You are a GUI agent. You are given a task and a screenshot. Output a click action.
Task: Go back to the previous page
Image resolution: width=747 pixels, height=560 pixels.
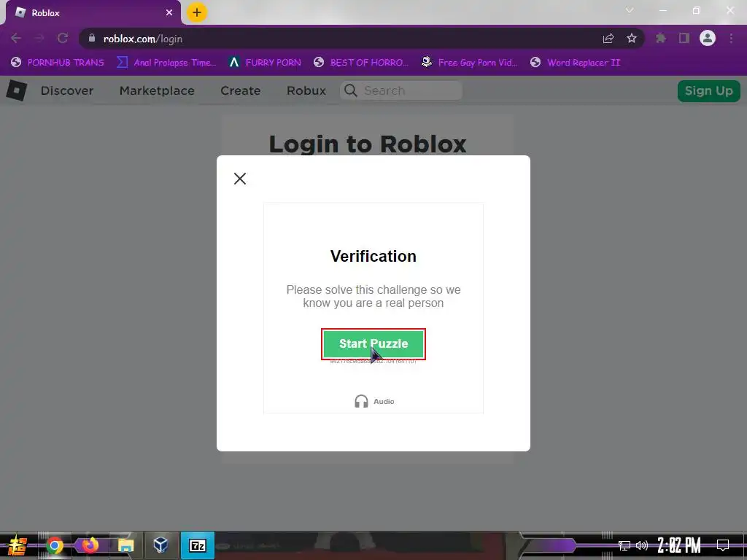click(x=16, y=38)
